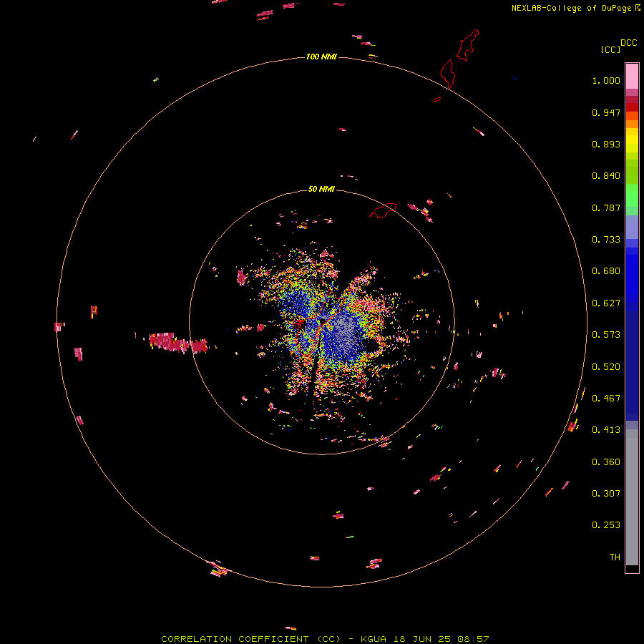The height and width of the screenshot is (644, 644).
Task: Click the 0.627 scale value
Action: click(606, 303)
